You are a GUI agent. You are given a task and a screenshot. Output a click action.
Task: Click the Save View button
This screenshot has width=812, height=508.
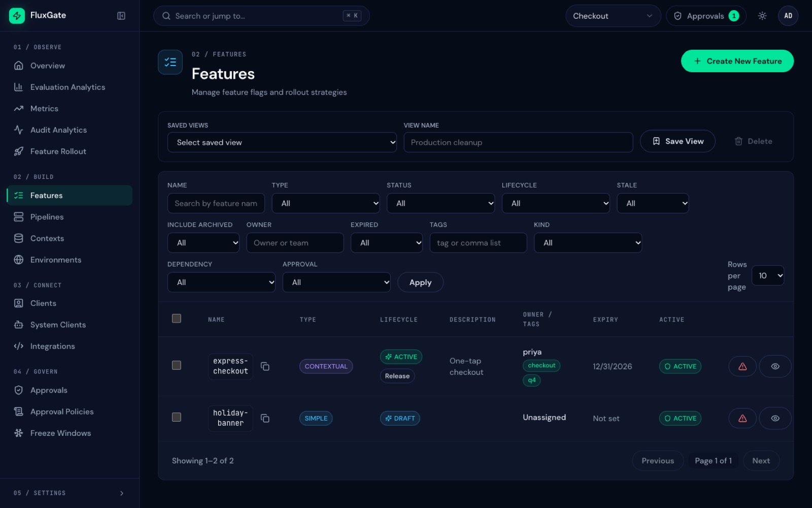click(678, 141)
